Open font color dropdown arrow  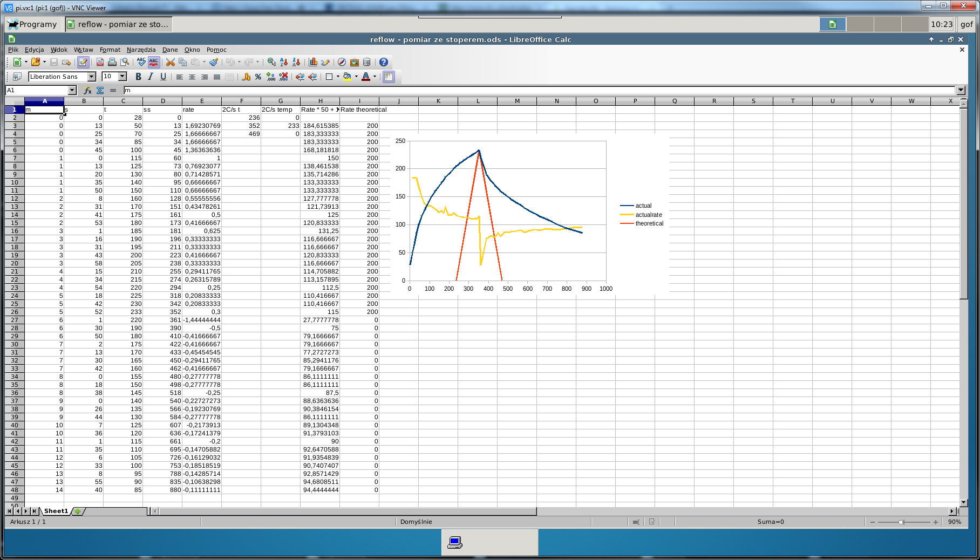point(375,77)
